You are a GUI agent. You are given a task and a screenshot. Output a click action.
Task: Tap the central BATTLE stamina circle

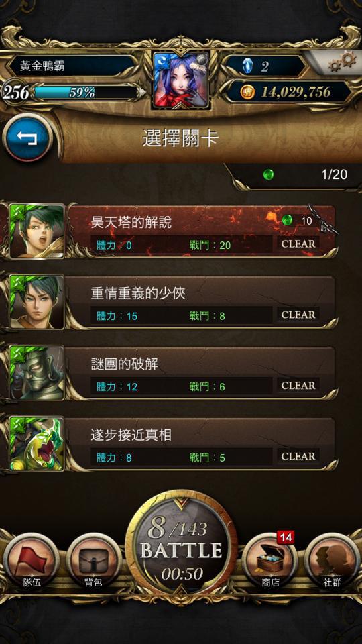tap(181, 547)
